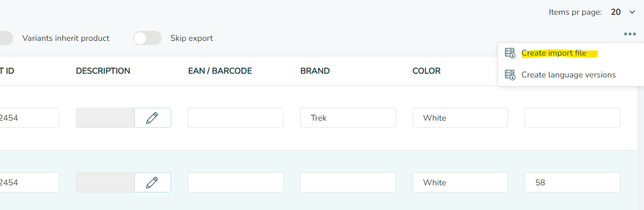This screenshot has width=644, height=210.
Task: Click the second row White color field
Action: click(x=460, y=182)
